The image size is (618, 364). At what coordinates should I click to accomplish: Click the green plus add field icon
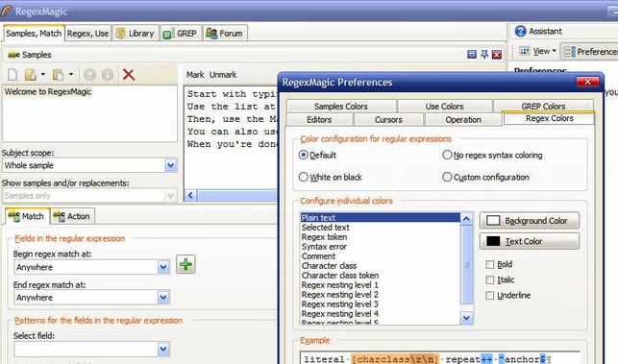[185, 264]
